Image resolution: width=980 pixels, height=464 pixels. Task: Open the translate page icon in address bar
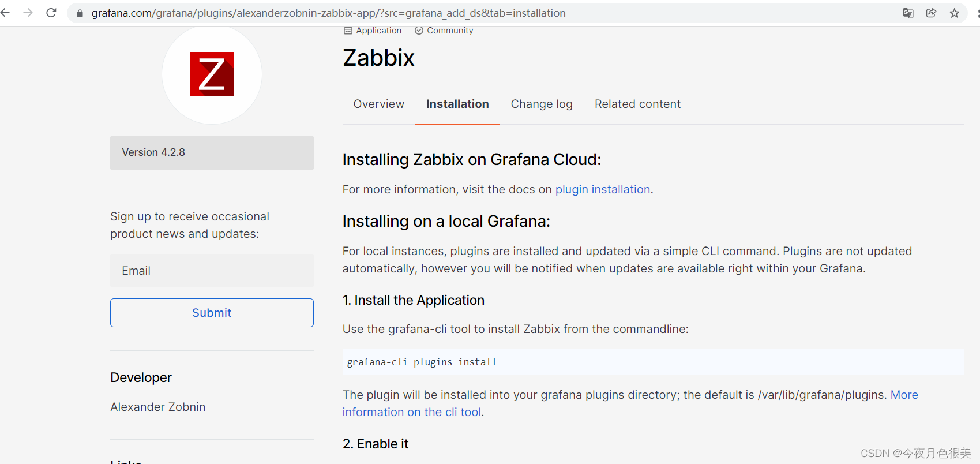click(908, 13)
